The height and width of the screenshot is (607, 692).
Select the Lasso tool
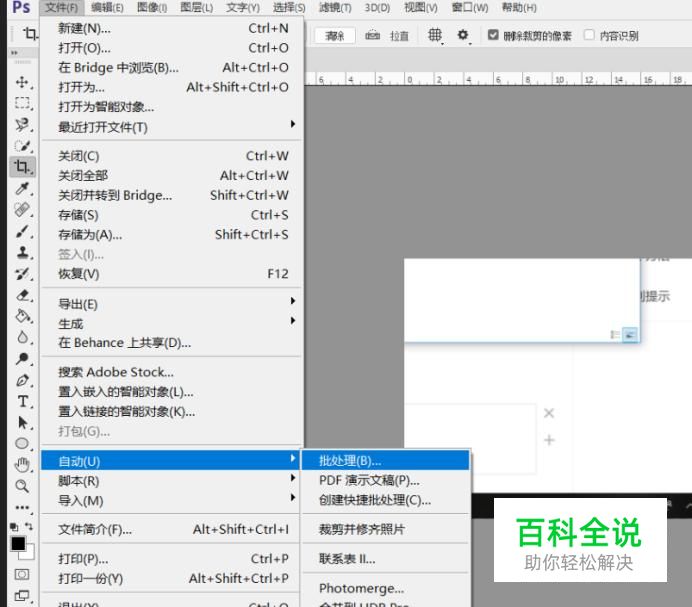click(22, 124)
